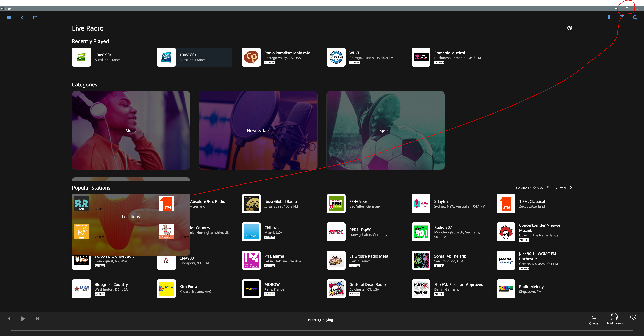
Task: Click the Chilltrax station name
Action: [x=272, y=228]
